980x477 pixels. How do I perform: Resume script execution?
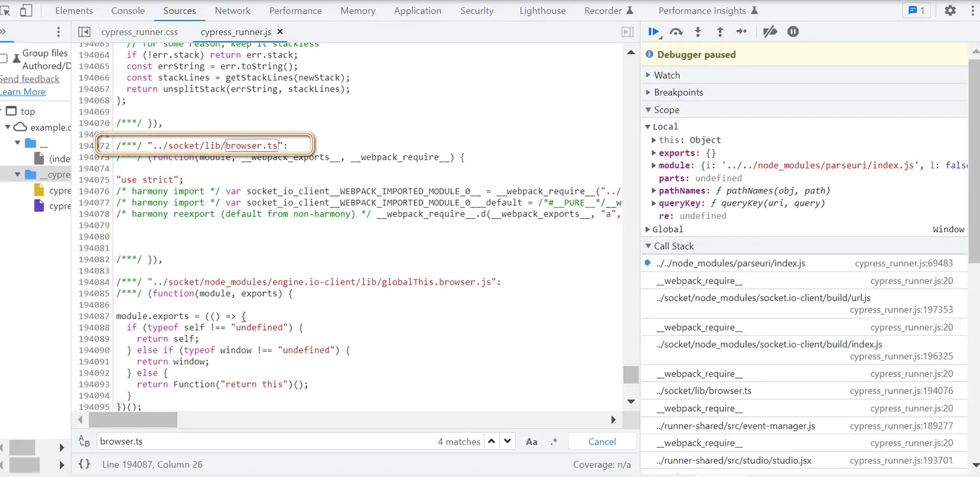point(654,31)
